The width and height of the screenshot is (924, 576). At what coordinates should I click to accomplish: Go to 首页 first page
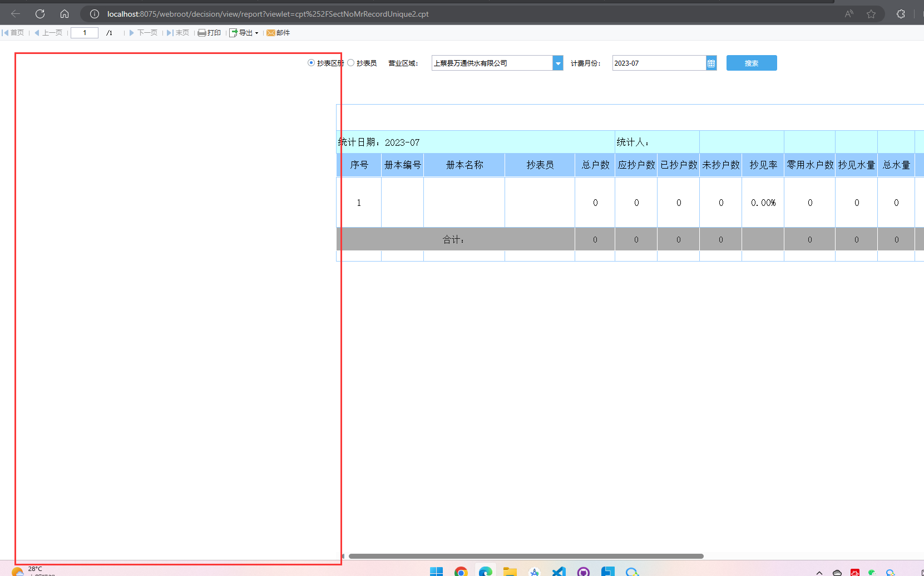tap(13, 33)
